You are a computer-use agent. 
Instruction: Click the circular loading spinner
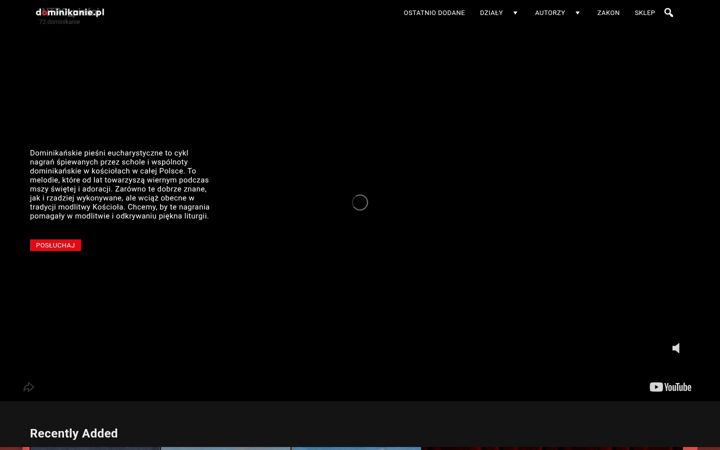360,202
